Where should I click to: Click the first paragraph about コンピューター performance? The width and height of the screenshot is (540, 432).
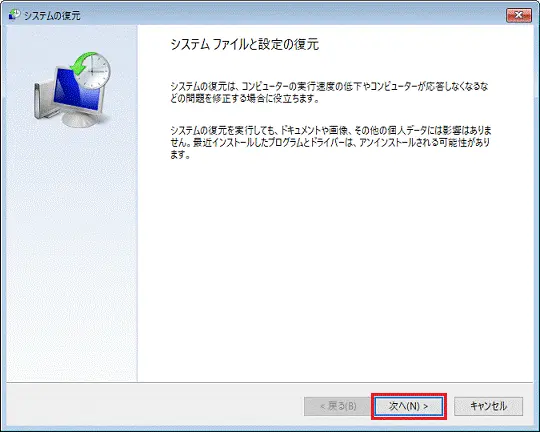pos(329,92)
